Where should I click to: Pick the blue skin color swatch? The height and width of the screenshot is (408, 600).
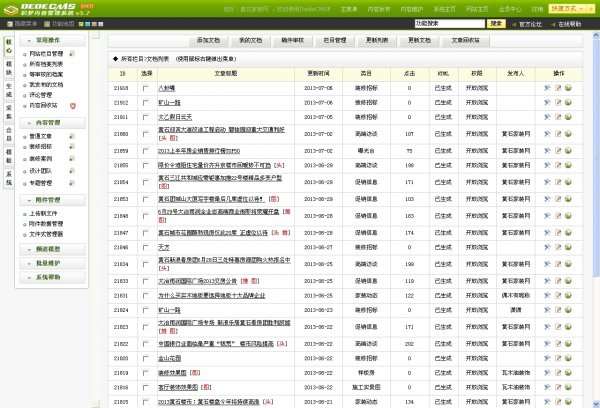click(x=87, y=24)
